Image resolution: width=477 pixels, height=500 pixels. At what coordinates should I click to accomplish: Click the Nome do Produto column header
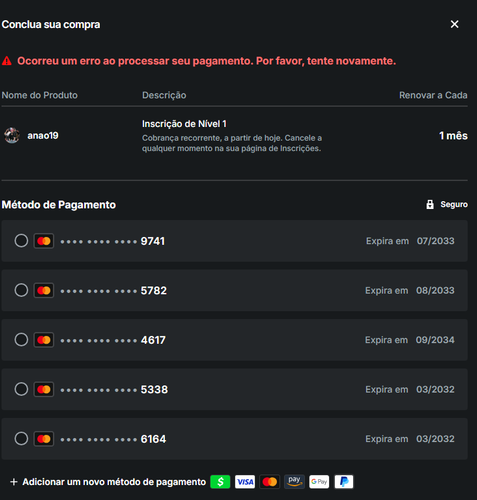click(x=40, y=95)
